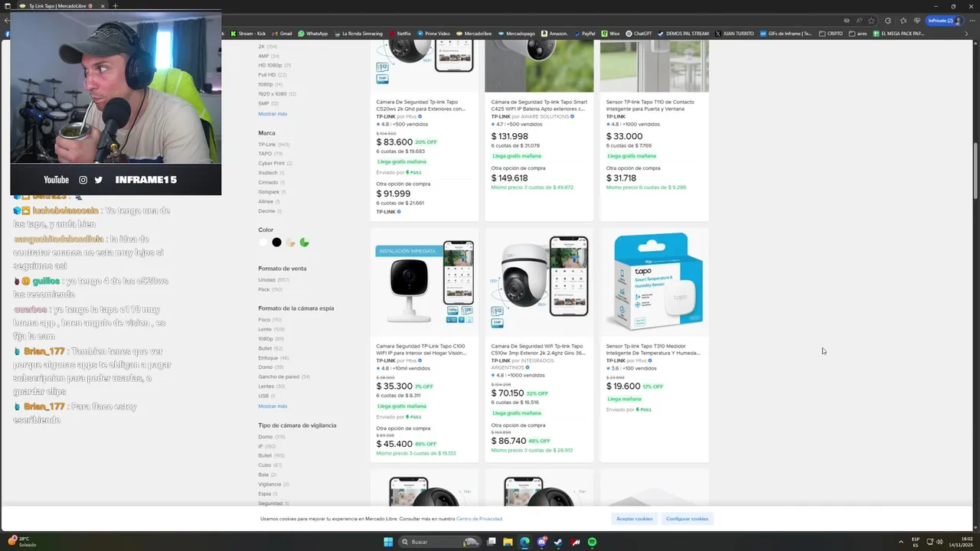Click the $ 91.999 other purchase option
Image resolution: width=980 pixels, height=551 pixels.
pos(393,194)
